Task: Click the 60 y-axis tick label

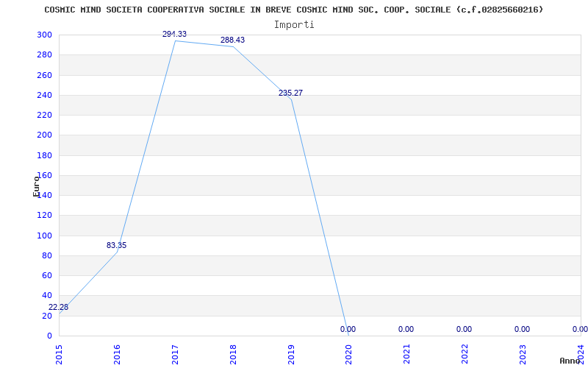Action: pos(47,275)
